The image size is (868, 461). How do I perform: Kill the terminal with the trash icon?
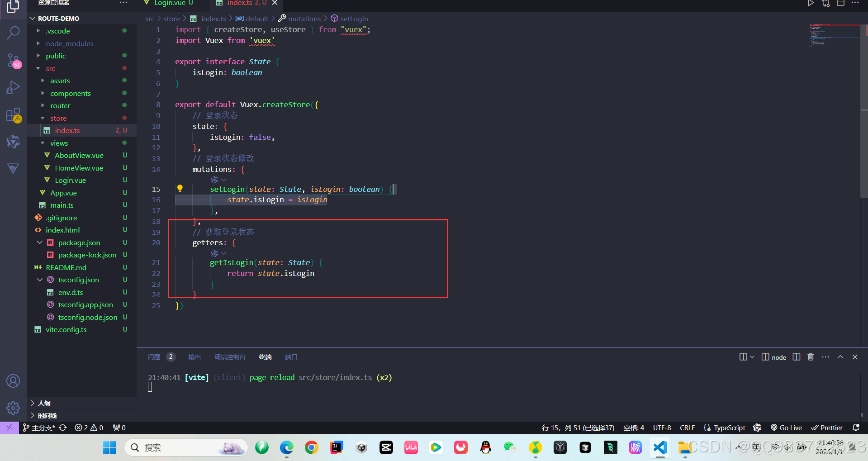[x=811, y=357]
